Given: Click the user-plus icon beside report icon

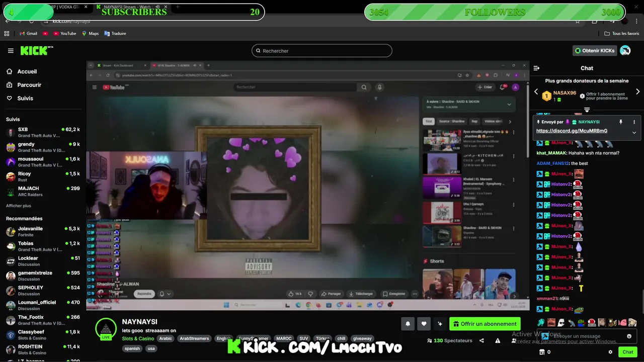Looking at the screenshot, I should [513, 340].
